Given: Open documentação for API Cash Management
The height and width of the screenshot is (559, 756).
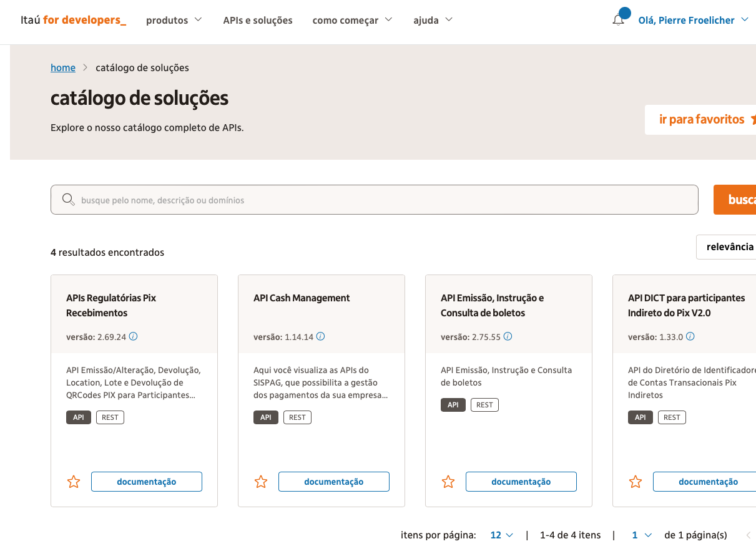Looking at the screenshot, I should 333,482.
